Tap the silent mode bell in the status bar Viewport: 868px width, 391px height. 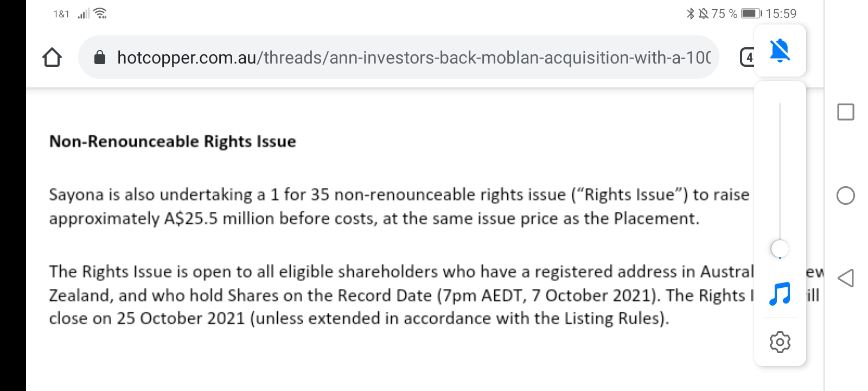tap(703, 14)
